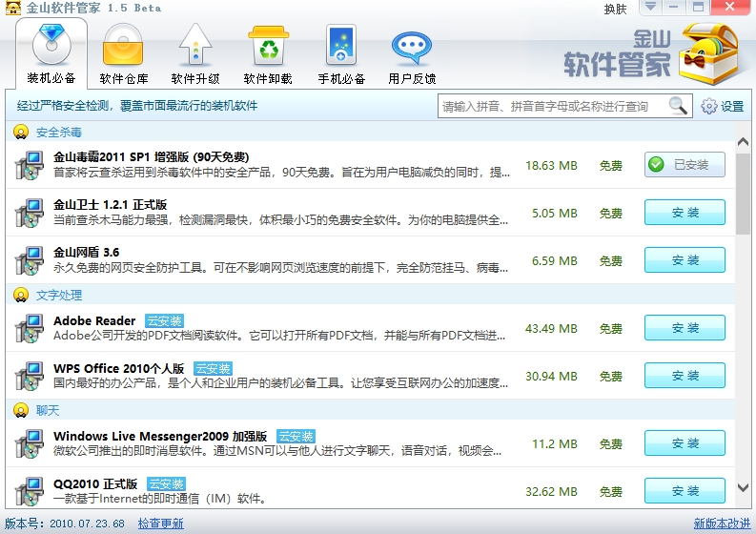Install 金山卫士 1.2.1 正式版
Image resolution: width=756 pixels, height=534 pixels.
click(684, 213)
